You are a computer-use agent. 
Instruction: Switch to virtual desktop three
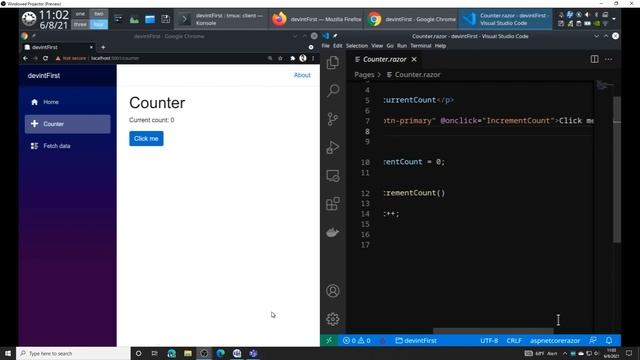tap(80, 24)
